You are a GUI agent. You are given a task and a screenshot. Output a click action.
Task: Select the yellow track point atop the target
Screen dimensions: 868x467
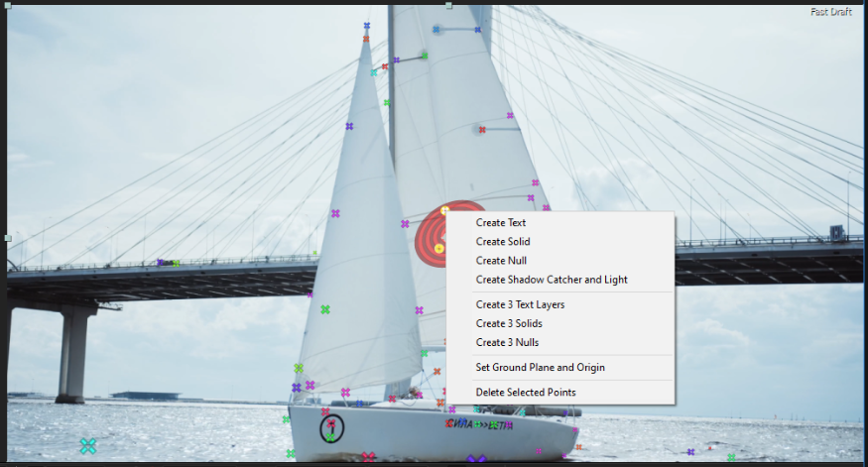pyautogui.click(x=444, y=210)
